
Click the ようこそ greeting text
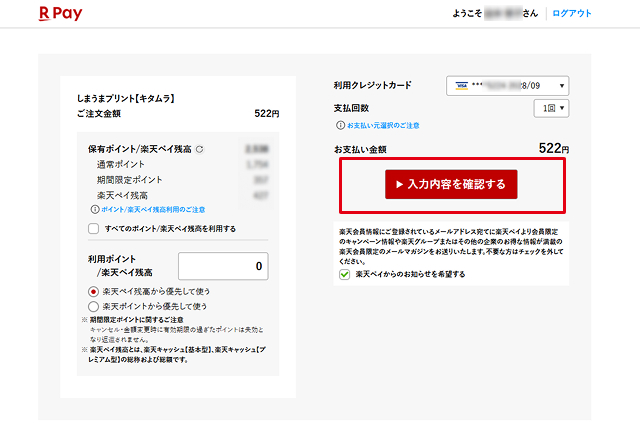point(467,13)
